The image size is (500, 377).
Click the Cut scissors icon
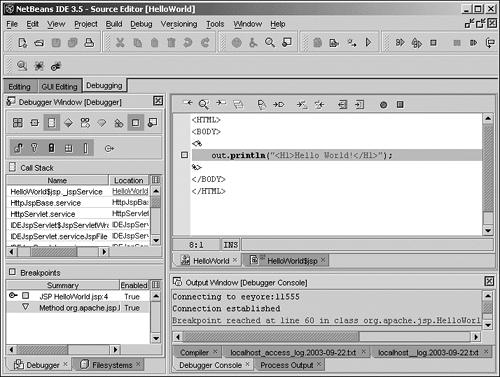point(120,43)
